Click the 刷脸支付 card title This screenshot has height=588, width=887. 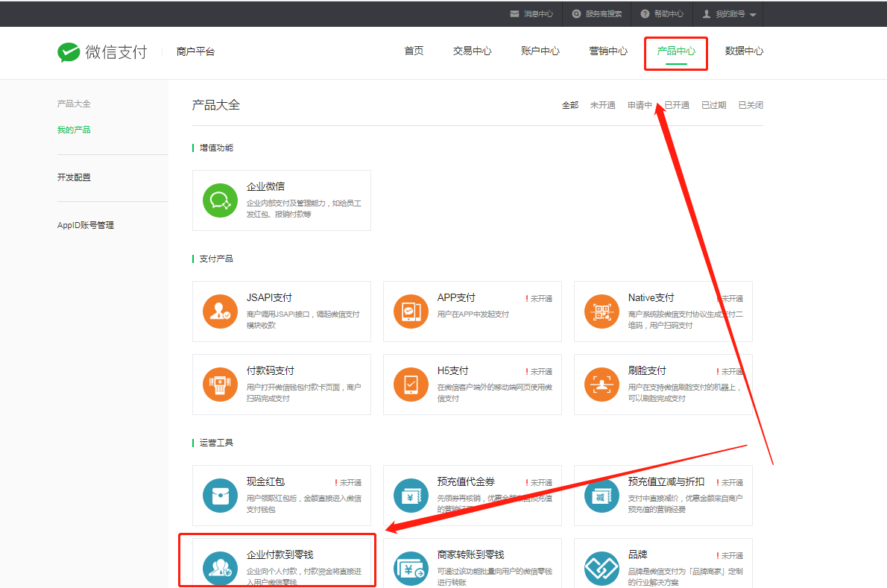click(646, 371)
